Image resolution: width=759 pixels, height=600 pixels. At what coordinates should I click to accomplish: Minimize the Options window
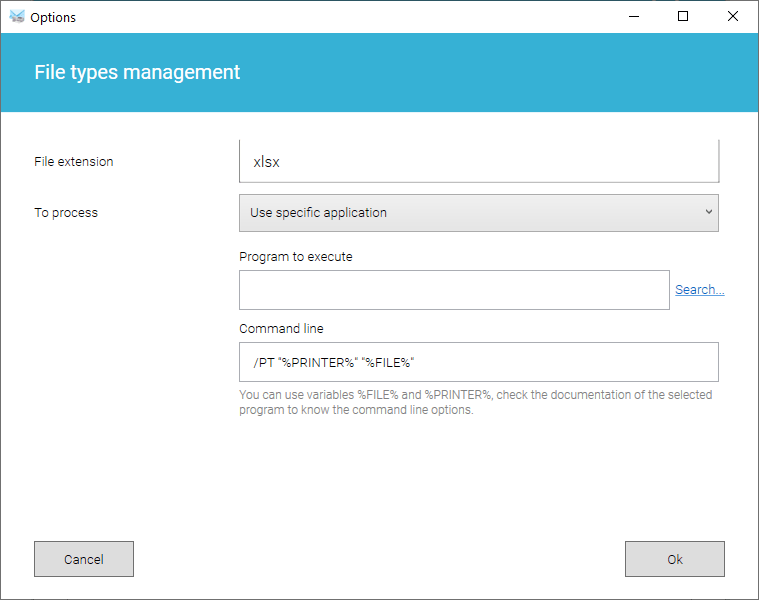coord(634,16)
